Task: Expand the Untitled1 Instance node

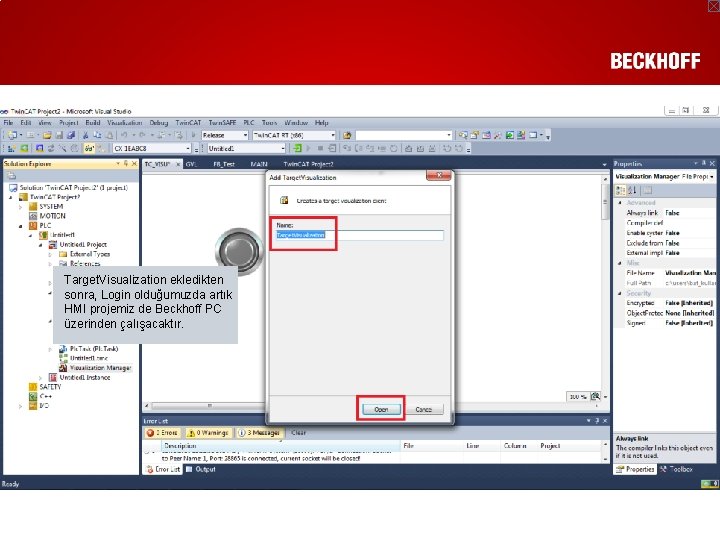Action: (x=41, y=378)
